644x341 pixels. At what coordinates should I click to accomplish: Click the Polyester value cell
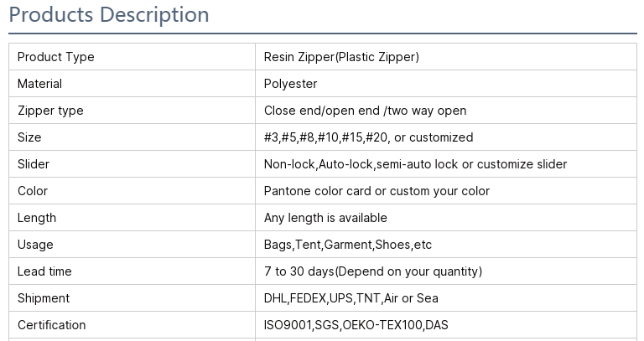[x=446, y=84]
